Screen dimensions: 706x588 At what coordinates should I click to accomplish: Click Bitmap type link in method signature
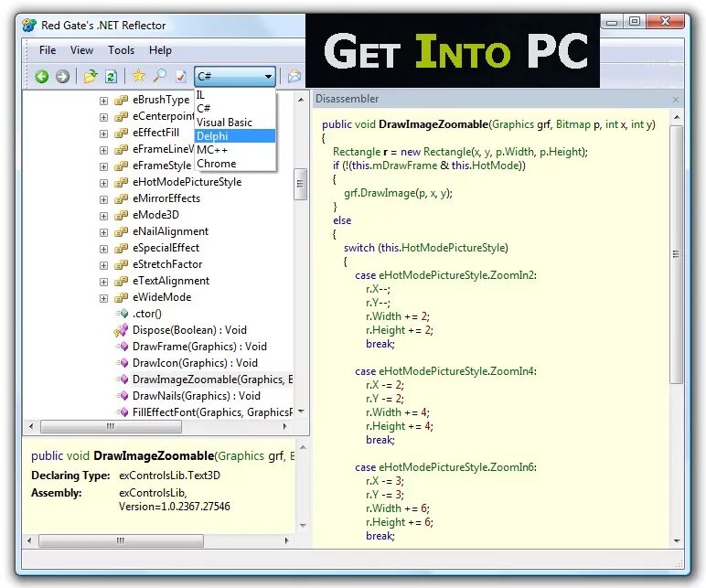(572, 124)
